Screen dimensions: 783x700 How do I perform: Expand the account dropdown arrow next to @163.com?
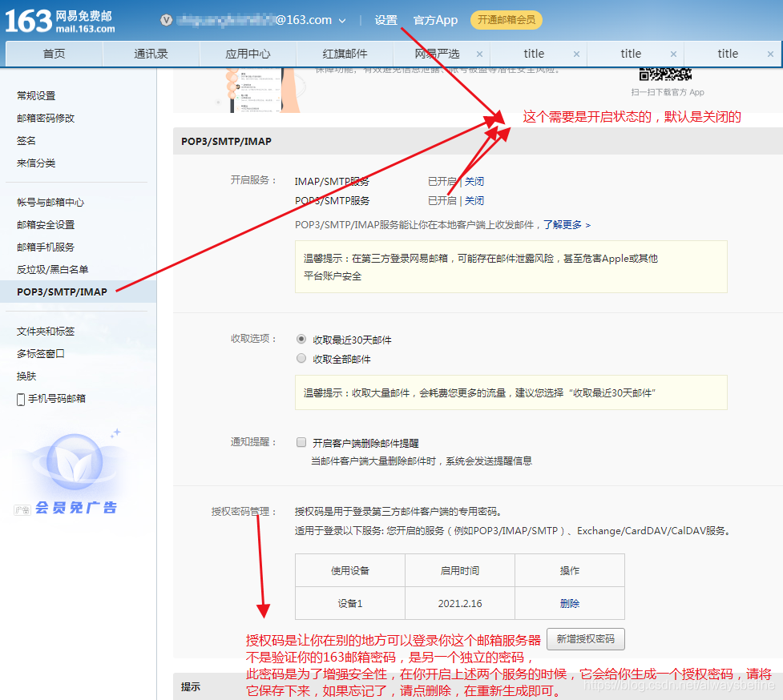(x=342, y=21)
